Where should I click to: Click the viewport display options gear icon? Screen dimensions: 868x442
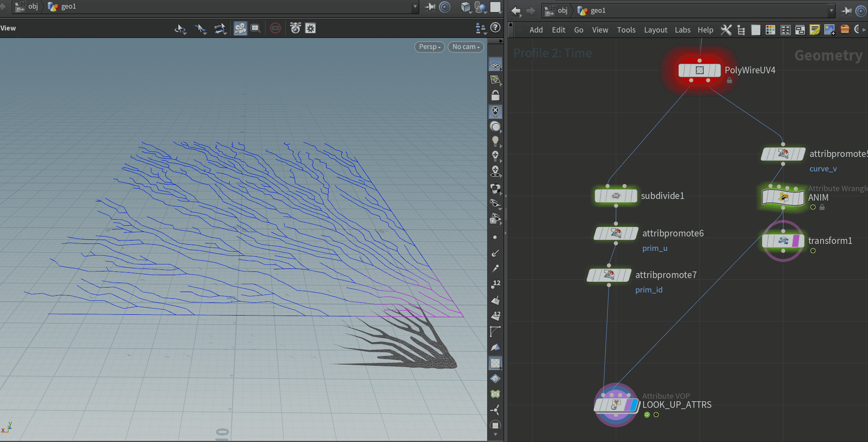[x=310, y=28]
